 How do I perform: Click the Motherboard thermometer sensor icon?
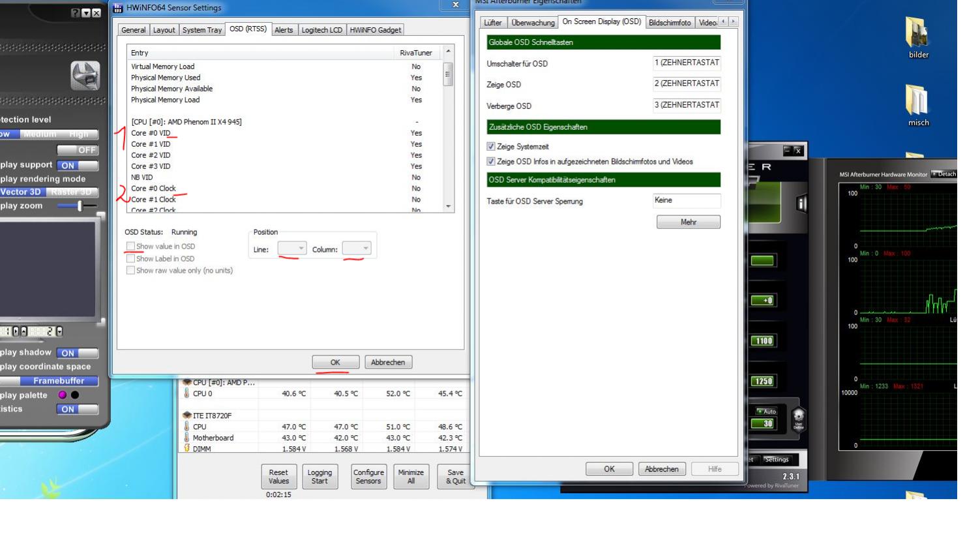tap(186, 437)
